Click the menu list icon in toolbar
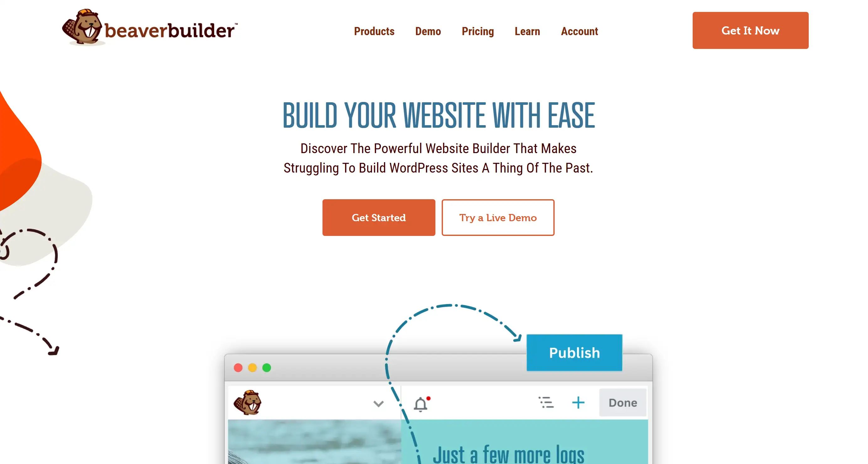 (546, 403)
